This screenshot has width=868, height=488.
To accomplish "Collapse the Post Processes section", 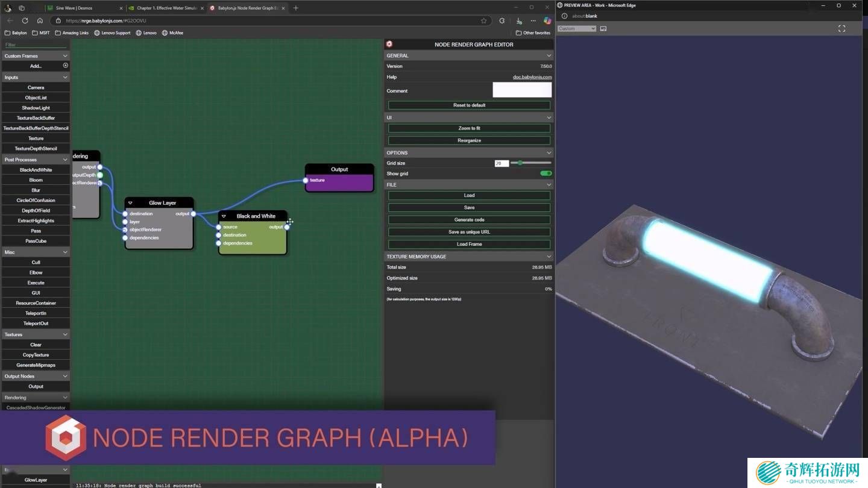I will point(65,160).
